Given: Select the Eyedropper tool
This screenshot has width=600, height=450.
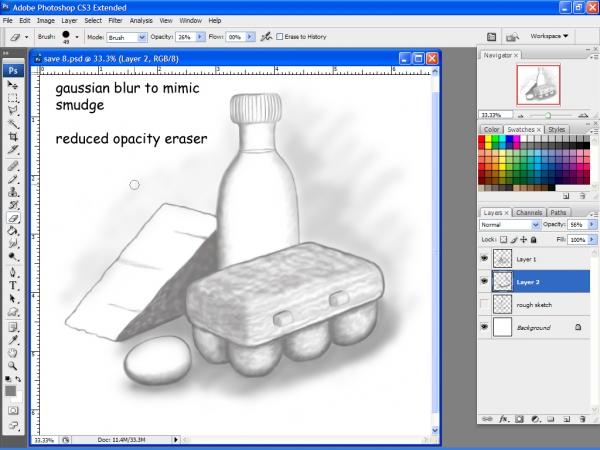Looking at the screenshot, I should tap(13, 340).
